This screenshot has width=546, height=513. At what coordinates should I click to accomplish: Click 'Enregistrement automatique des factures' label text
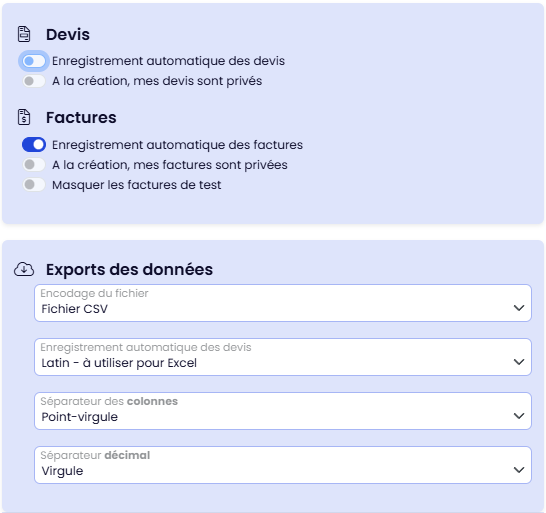(x=177, y=145)
